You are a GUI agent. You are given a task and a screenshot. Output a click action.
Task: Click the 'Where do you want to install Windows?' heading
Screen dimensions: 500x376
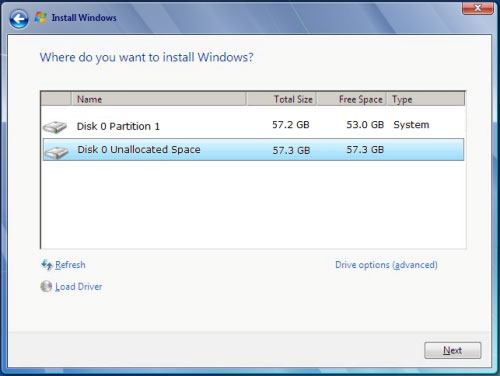pos(147,57)
